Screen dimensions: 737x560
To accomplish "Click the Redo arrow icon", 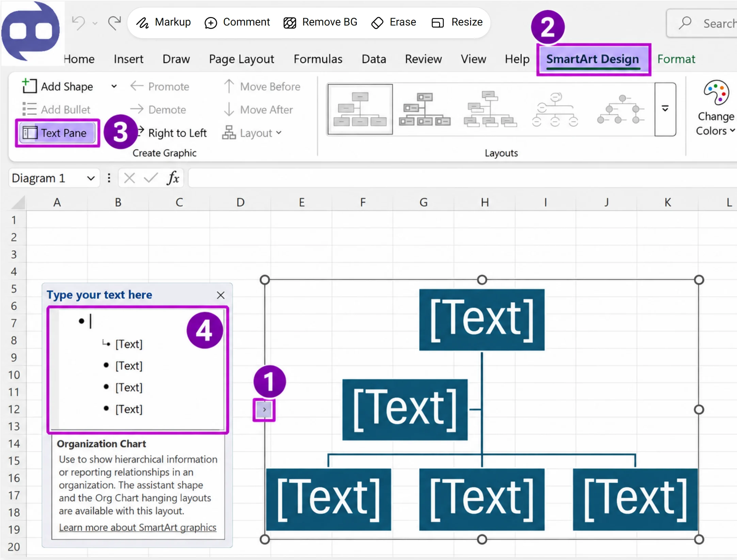I will pyautogui.click(x=114, y=23).
